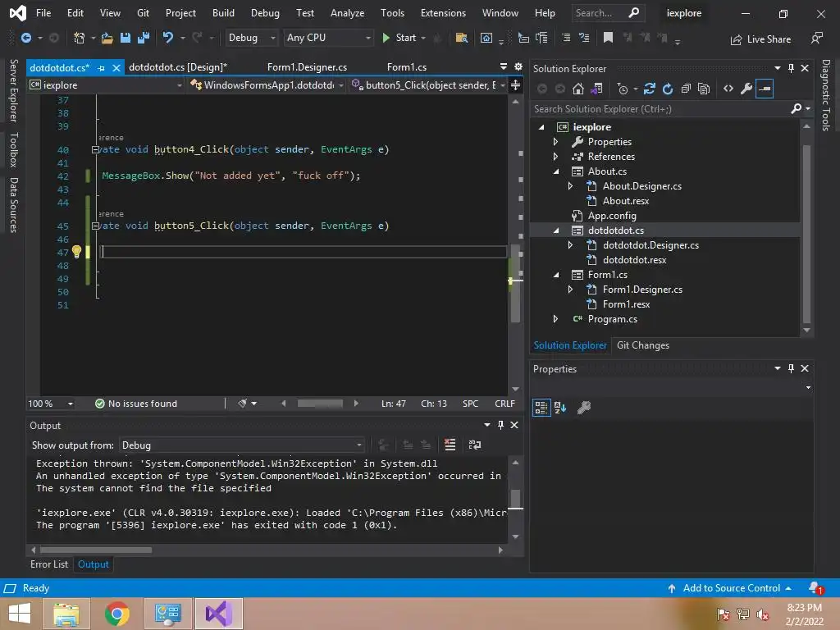Select App.config in Solution Explorer

point(612,216)
